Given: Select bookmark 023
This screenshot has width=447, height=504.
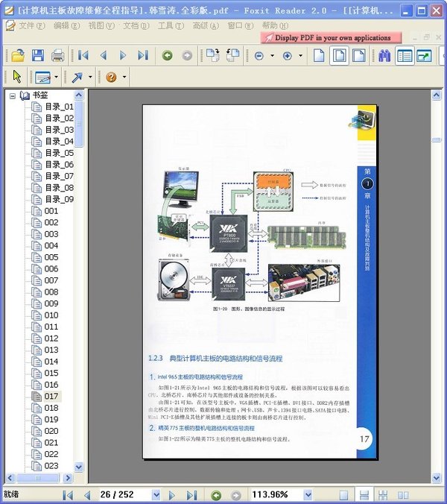Looking at the screenshot, I should click(x=51, y=465).
